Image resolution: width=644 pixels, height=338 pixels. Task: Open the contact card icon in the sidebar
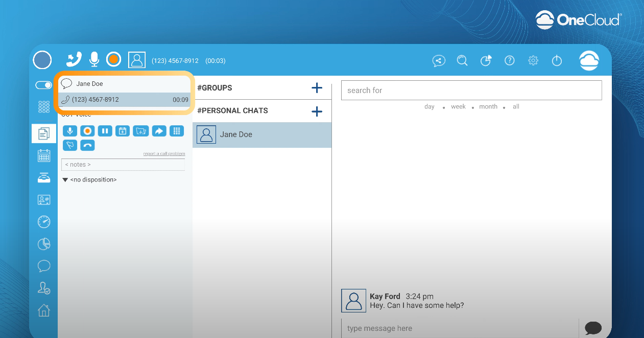coord(44,200)
